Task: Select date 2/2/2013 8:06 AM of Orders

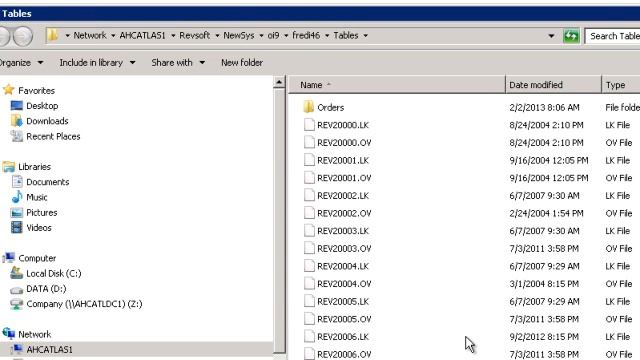Action: point(544,107)
